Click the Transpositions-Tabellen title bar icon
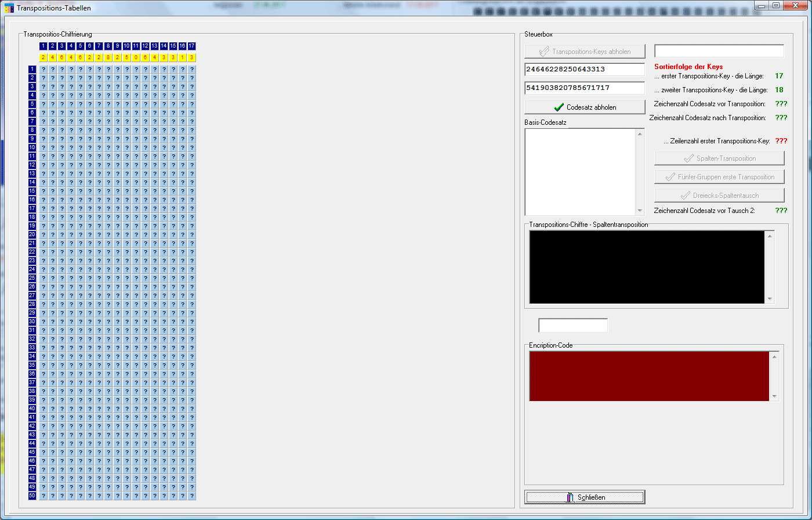Image resolution: width=812 pixels, height=520 pixels. (x=9, y=8)
